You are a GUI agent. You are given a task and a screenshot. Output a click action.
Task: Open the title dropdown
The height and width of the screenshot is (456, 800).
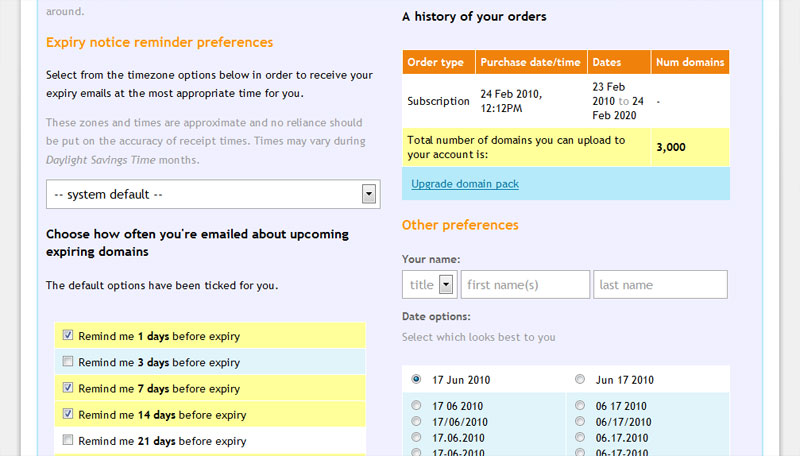coord(430,285)
